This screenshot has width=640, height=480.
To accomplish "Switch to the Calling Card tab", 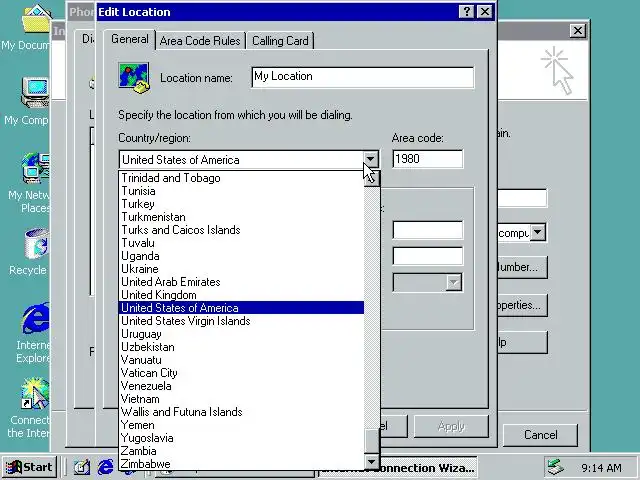I will [280, 41].
